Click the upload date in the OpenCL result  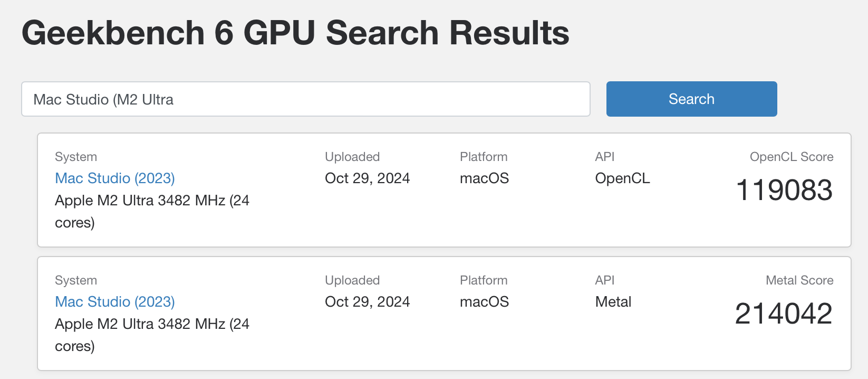tap(367, 178)
